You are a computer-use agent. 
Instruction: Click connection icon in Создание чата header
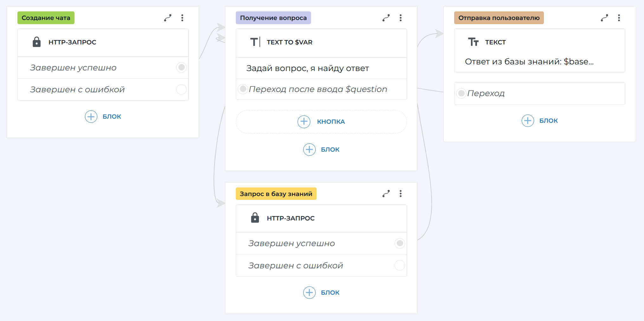(x=168, y=18)
